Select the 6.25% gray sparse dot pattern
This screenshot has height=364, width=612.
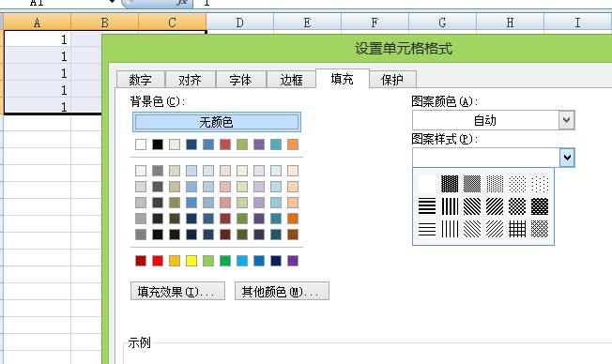click(540, 184)
